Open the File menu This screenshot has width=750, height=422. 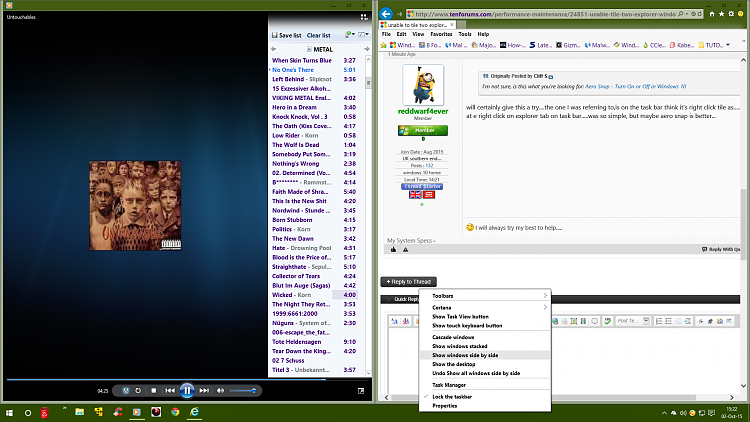[x=386, y=34]
